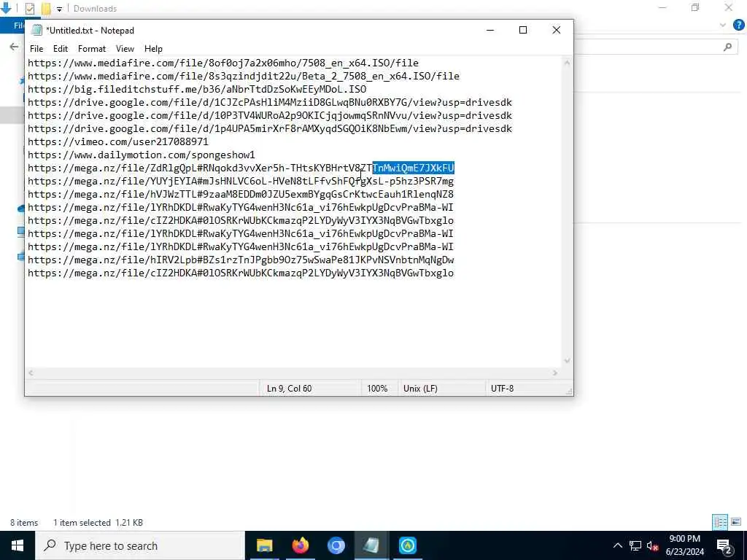Click the drive.google.com 10P3TV4WURoA line

pyautogui.click(x=270, y=116)
